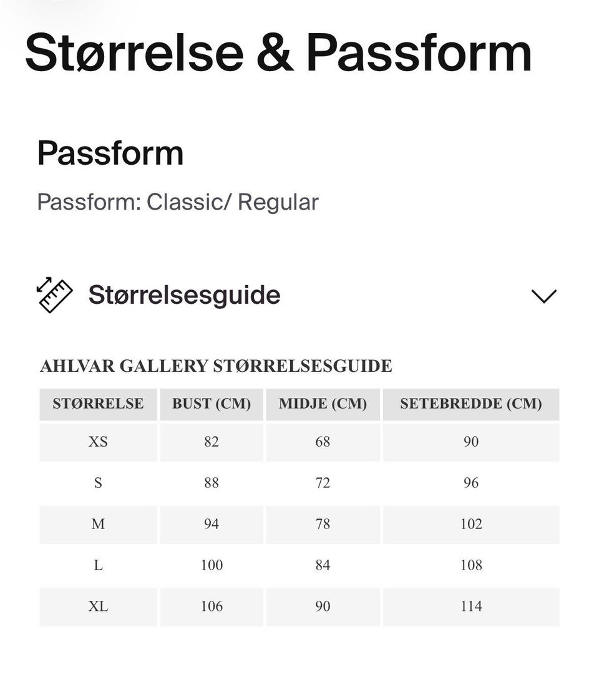The height and width of the screenshot is (700, 599).
Task: Click the midje value 68 for size XS
Action: (323, 442)
